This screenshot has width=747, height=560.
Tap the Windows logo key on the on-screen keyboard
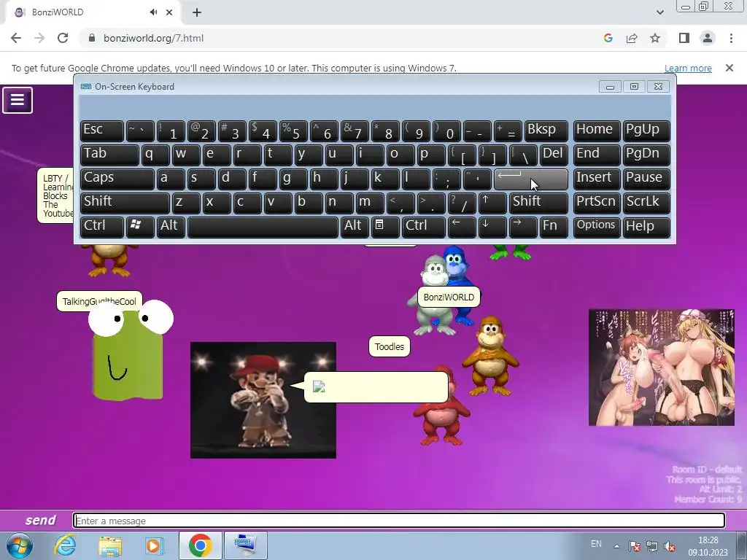tap(139, 227)
